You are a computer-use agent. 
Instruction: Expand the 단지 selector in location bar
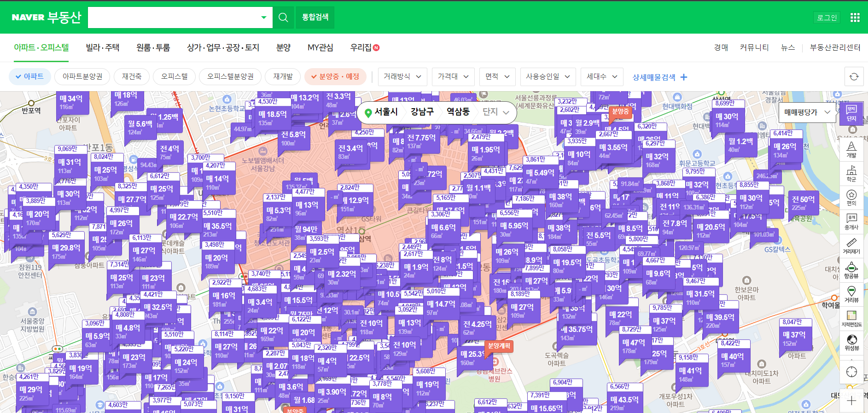pyautogui.click(x=495, y=112)
